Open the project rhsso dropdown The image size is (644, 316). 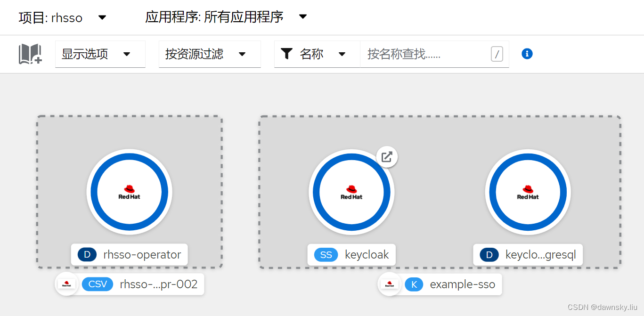pos(63,17)
